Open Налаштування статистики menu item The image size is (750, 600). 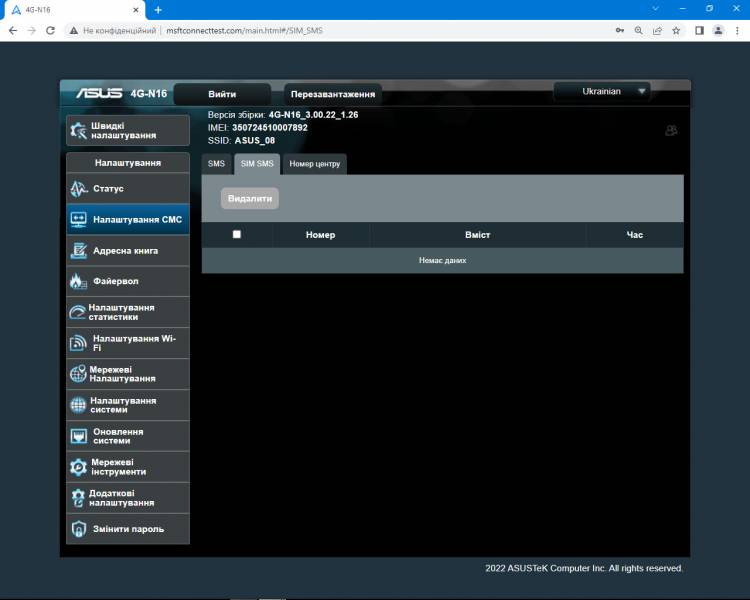[128, 312]
